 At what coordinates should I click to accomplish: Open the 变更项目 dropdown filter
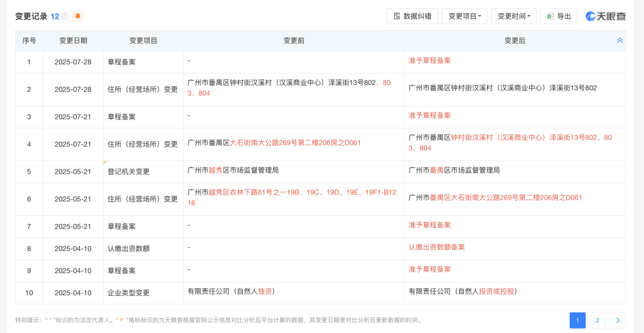coord(464,16)
